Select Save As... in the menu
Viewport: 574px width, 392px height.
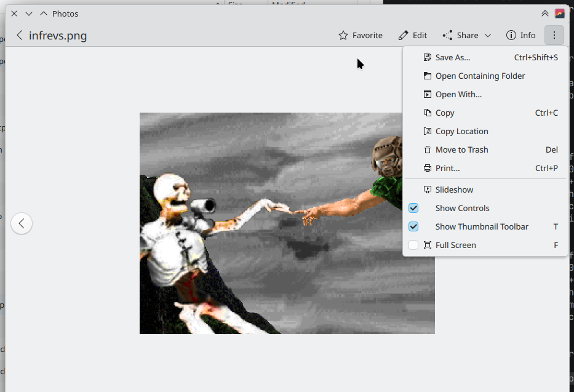(452, 57)
